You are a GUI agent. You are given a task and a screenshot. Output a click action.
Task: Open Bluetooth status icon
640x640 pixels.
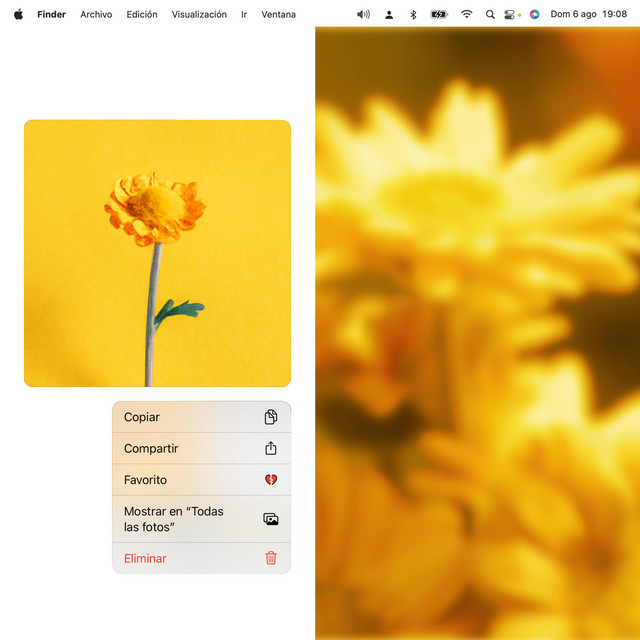click(413, 14)
